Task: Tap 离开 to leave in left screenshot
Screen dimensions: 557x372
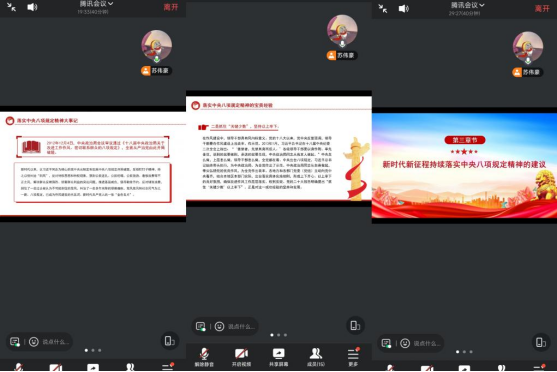Action: [171, 7]
